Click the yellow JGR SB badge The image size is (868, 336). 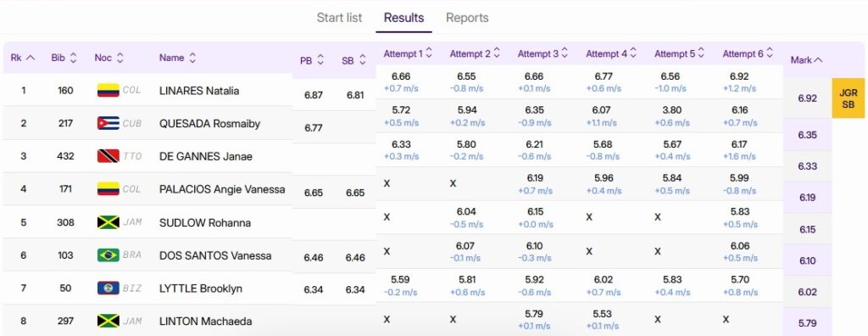pyautogui.click(x=848, y=98)
